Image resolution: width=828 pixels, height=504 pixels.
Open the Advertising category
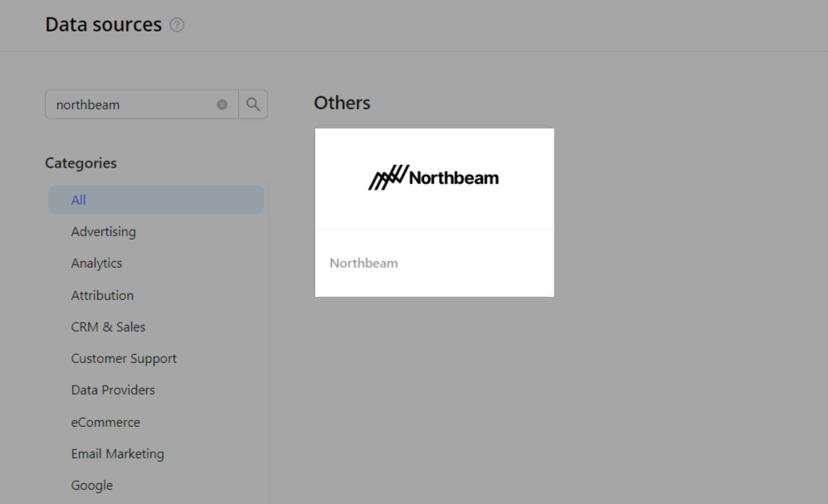(x=103, y=231)
